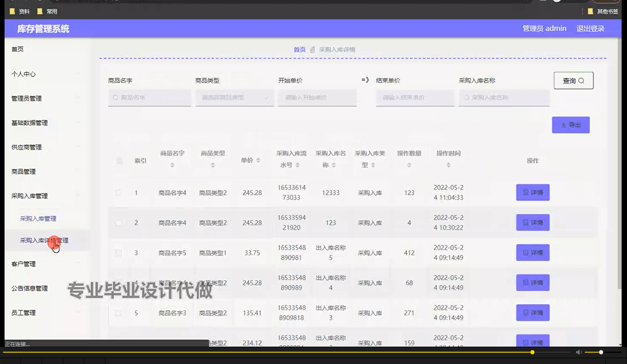Click the breadcrumb icon beside 采购入库详情
Image resolution: width=627 pixels, height=364 pixels.
[x=312, y=49]
